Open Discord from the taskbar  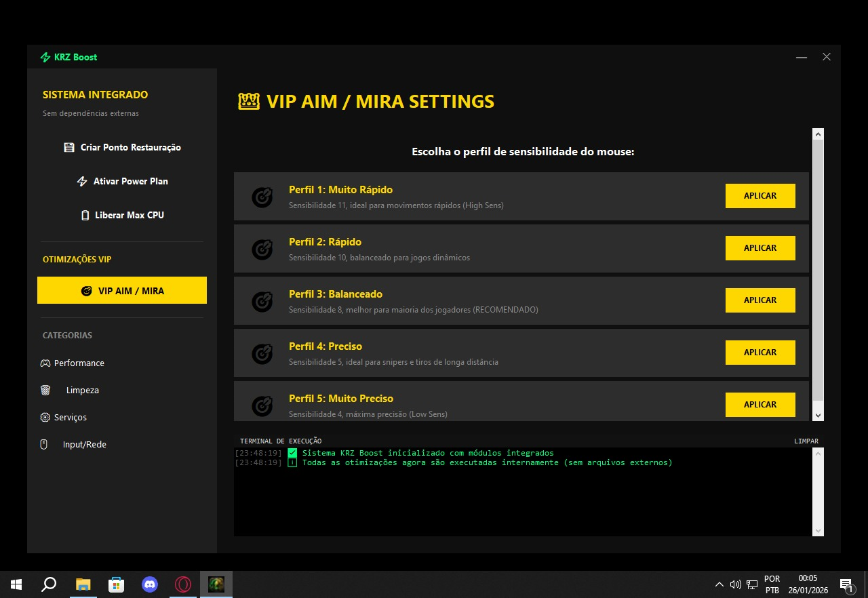pos(149,584)
